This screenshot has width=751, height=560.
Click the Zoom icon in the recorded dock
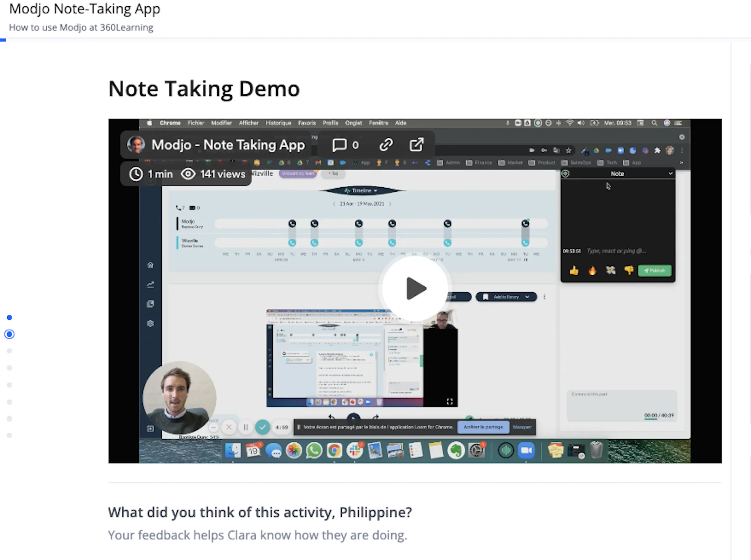pyautogui.click(x=526, y=450)
